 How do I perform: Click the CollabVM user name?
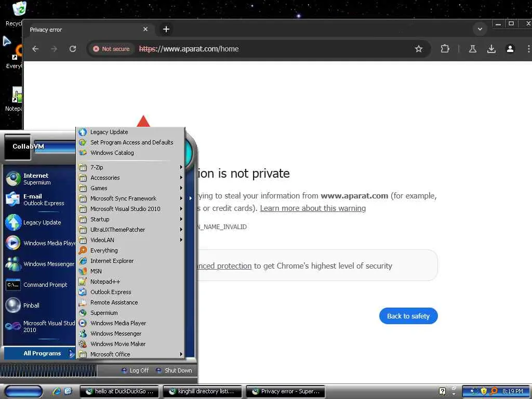pyautogui.click(x=28, y=146)
